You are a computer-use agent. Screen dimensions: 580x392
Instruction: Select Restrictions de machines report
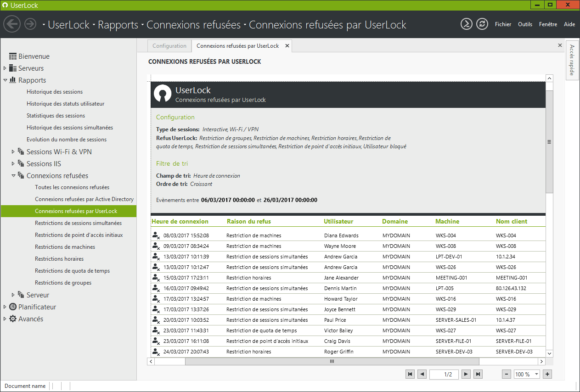(x=65, y=247)
